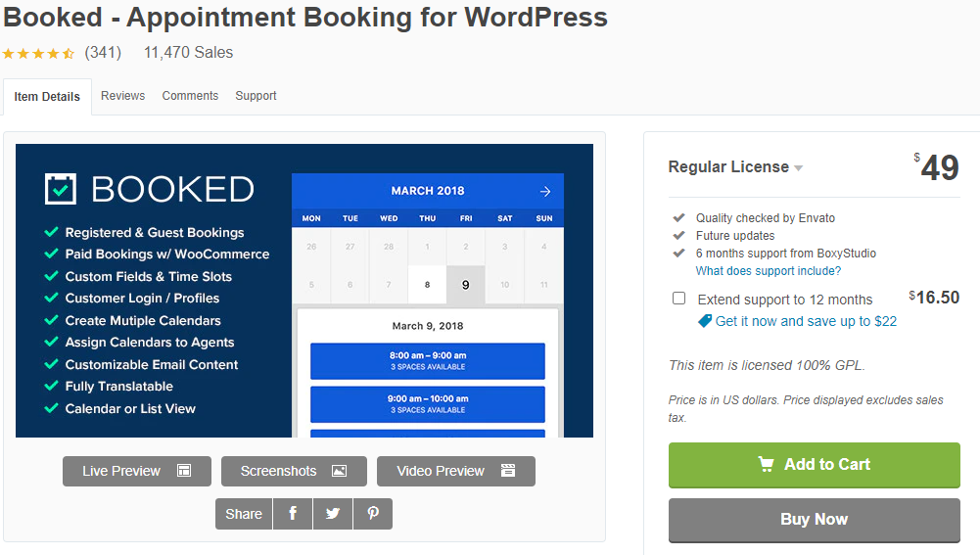Switch to the Comments tab

pos(190,96)
